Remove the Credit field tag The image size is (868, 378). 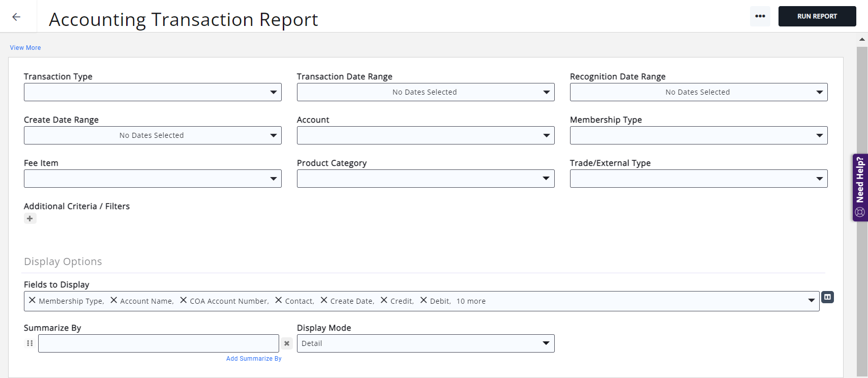(384, 300)
